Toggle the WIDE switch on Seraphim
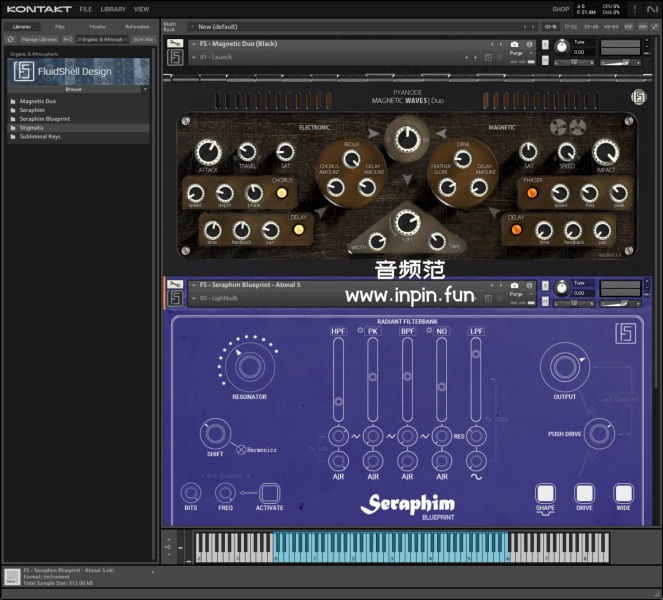 (x=623, y=493)
